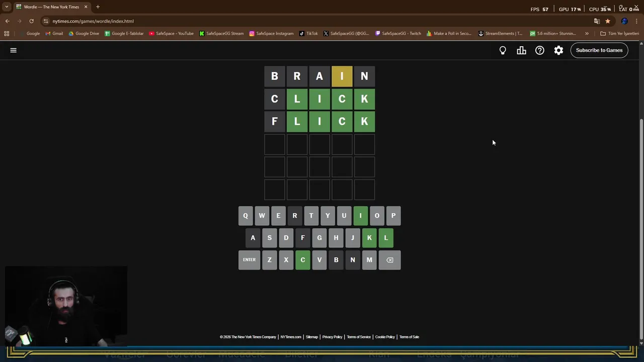The width and height of the screenshot is (644, 362).
Task: Tap the Q key on keyboard
Action: point(246,216)
